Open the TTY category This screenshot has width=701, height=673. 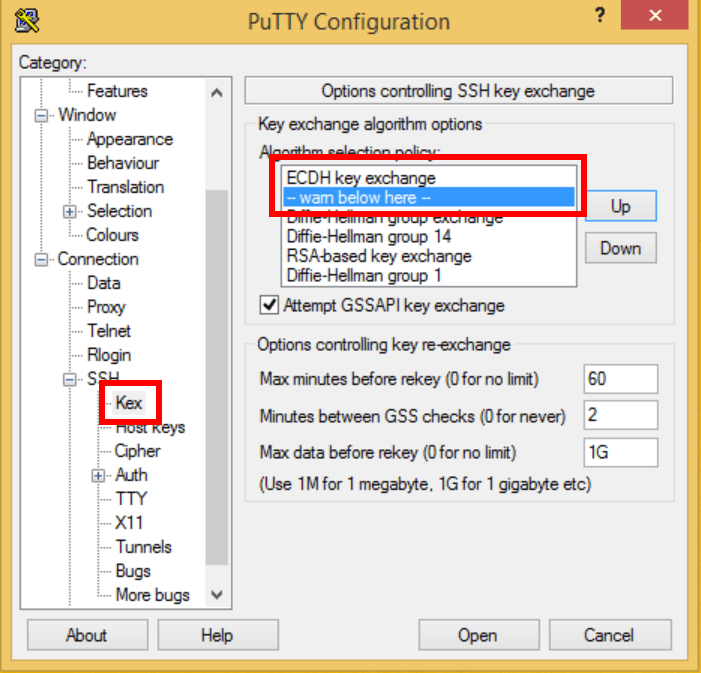point(131,499)
